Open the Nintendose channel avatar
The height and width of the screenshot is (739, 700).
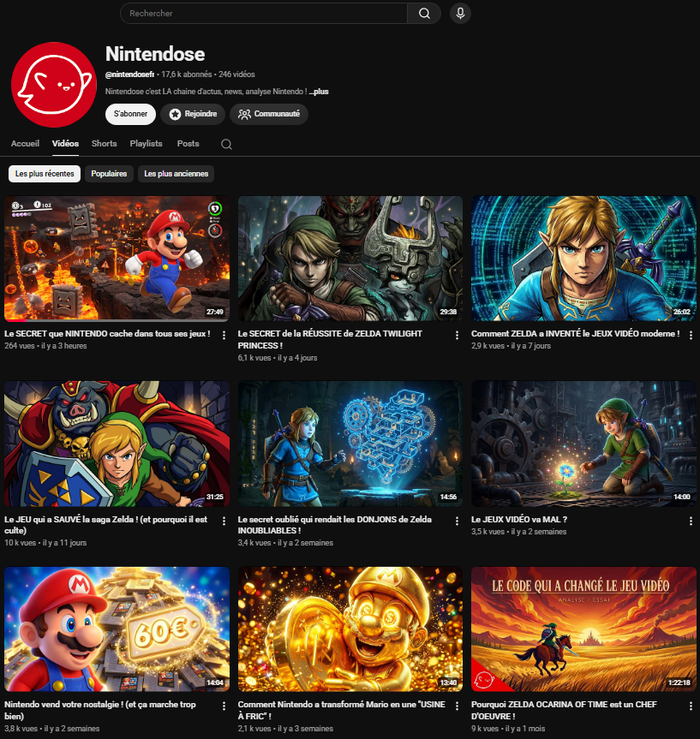54,85
